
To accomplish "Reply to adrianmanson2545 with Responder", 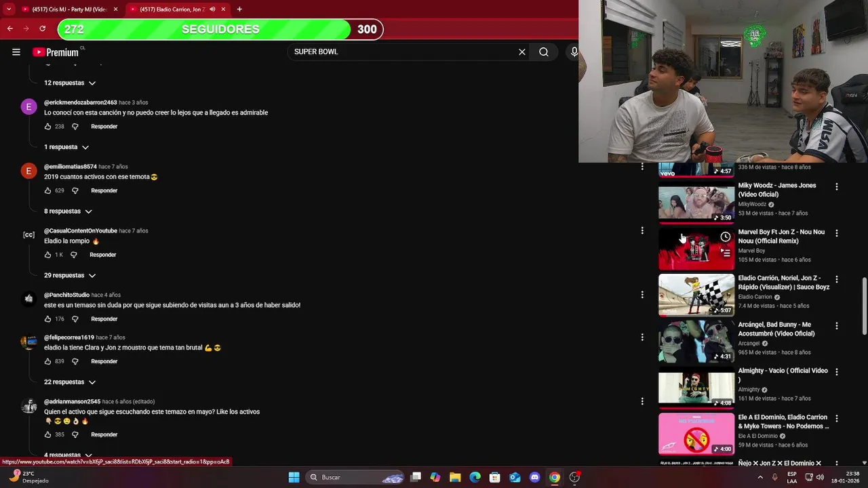I will pos(104,434).
